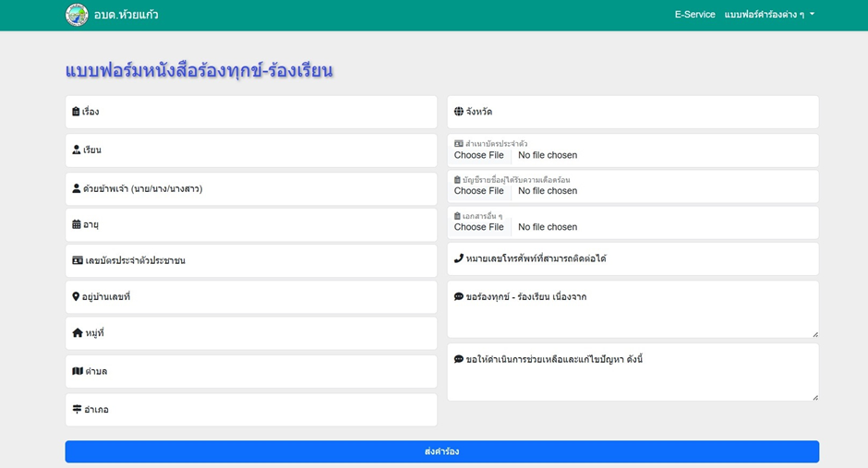This screenshot has width=868, height=468.
Task: Choose file for บัญชีรายชื่อผู้ได้รับความเดือดร้อน
Action: point(479,191)
